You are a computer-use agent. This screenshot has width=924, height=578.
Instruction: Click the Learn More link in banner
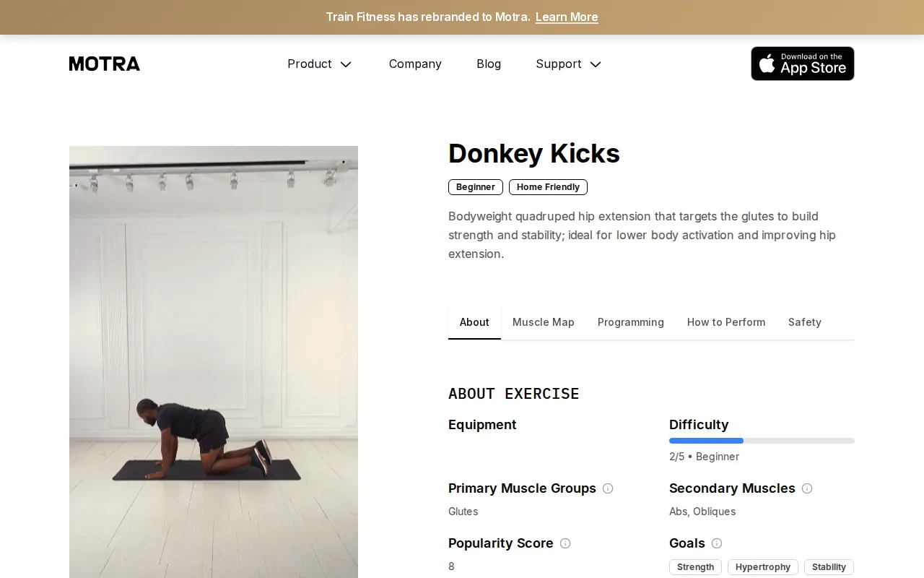coord(567,17)
